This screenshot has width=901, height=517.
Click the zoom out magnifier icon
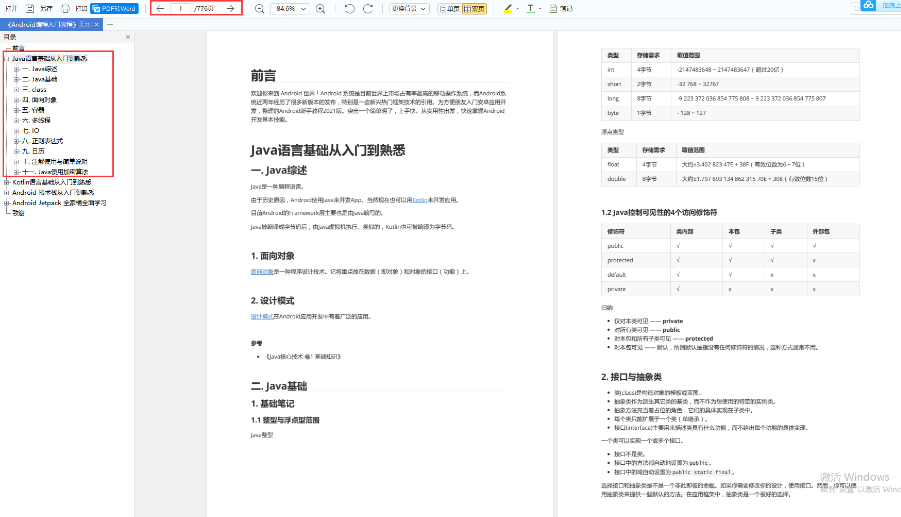tap(259, 8)
